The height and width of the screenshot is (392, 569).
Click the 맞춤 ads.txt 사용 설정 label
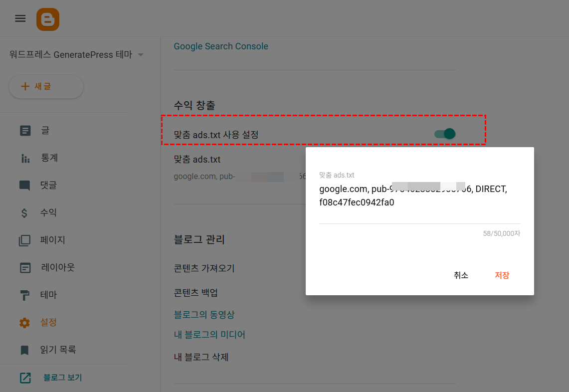click(x=216, y=135)
